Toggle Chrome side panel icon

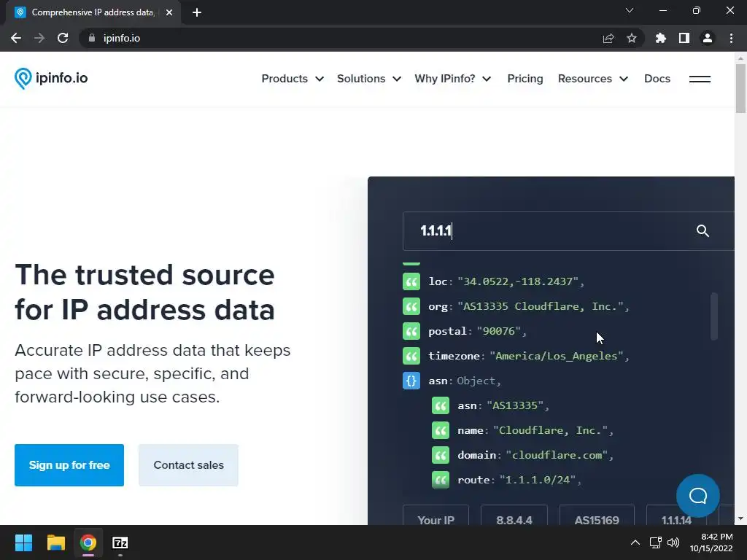click(x=684, y=38)
